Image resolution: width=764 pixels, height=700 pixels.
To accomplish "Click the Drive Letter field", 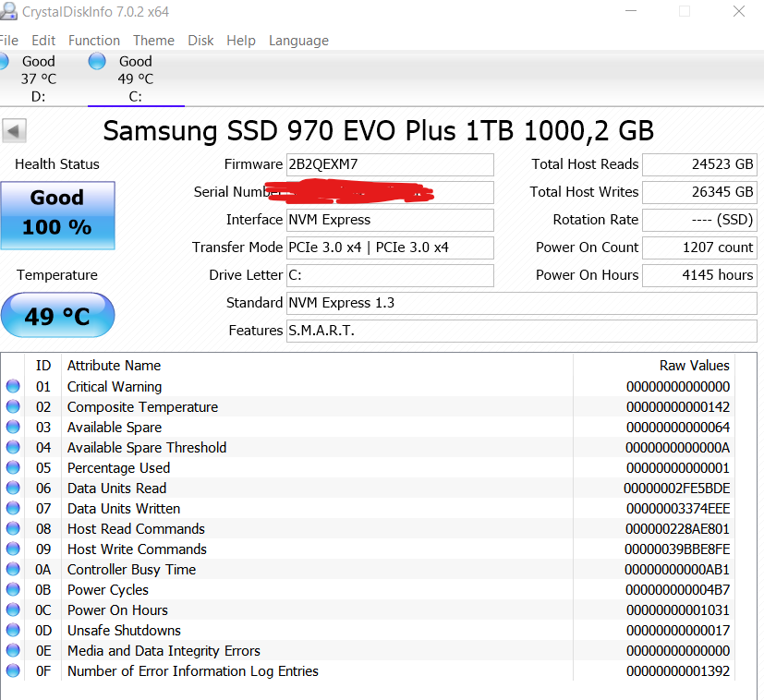I will click(390, 275).
